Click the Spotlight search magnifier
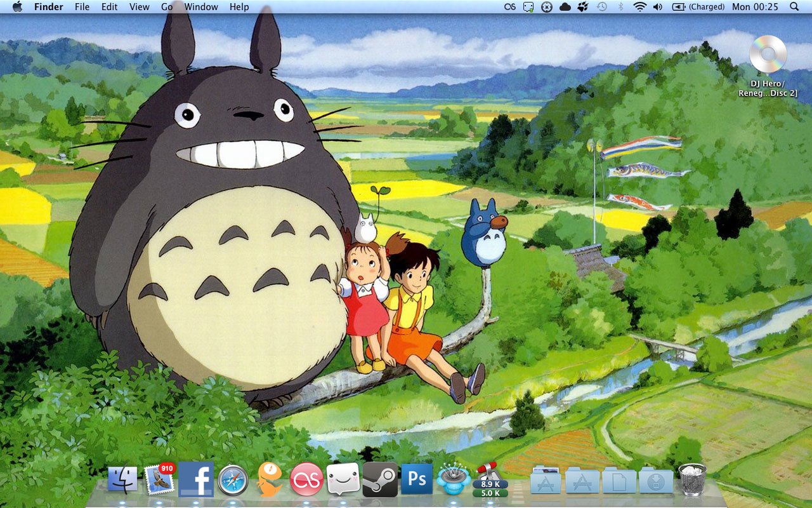The height and width of the screenshot is (508, 812). pos(794,7)
